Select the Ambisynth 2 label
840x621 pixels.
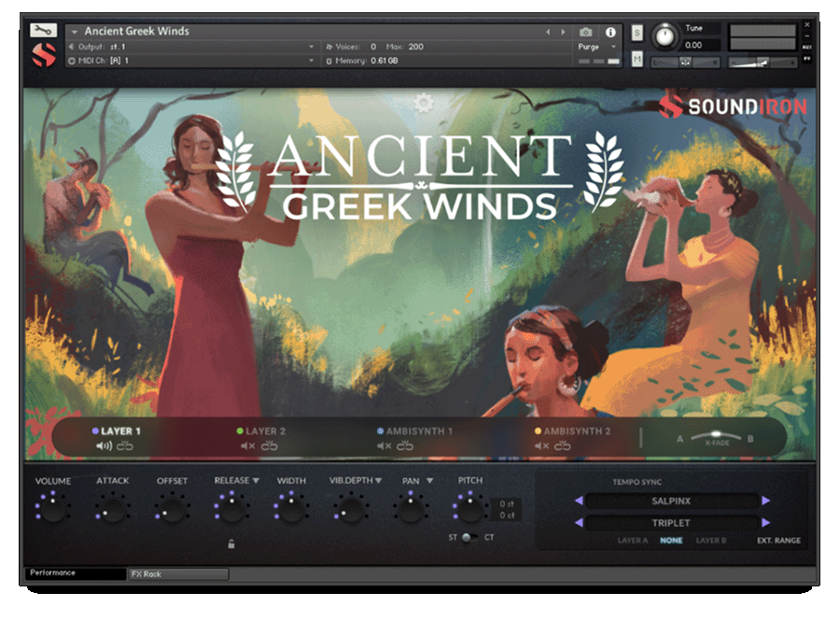point(577,431)
